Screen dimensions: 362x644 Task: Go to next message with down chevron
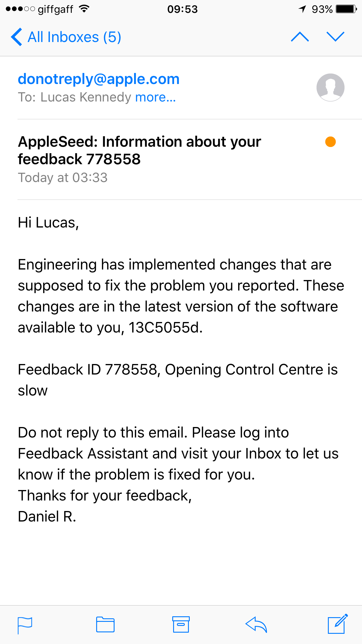pos(335,37)
